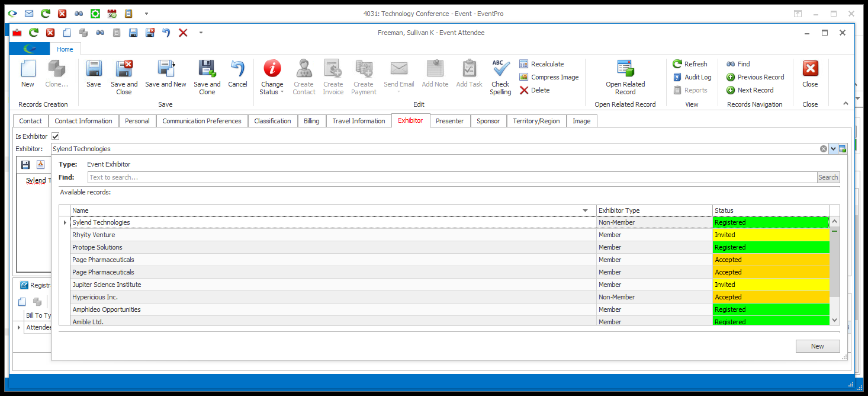Click Compress Image in the ribbon

click(x=549, y=77)
